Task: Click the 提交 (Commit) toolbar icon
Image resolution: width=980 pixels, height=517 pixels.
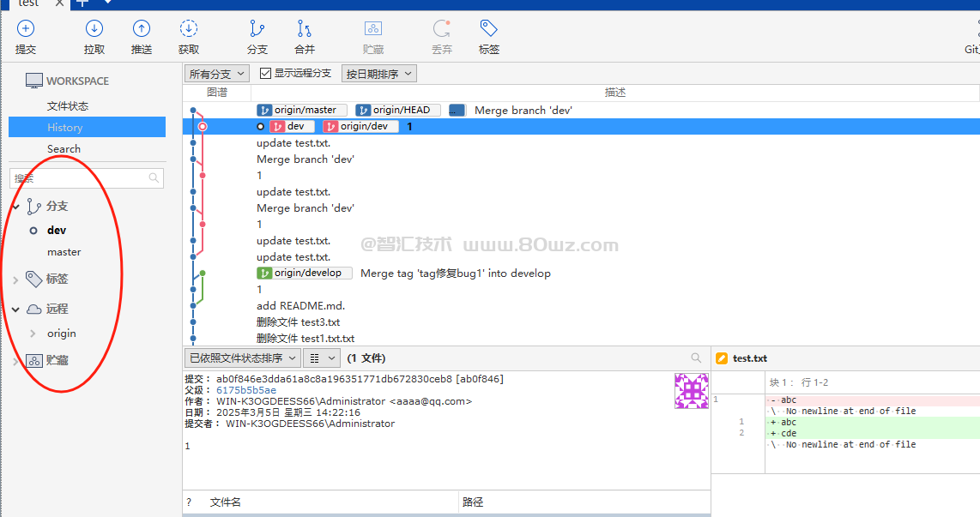Action: pyautogui.click(x=26, y=30)
